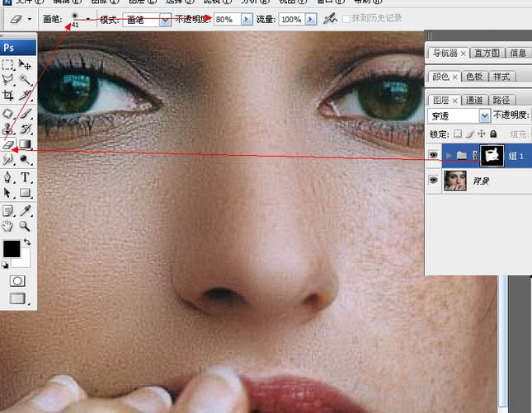Enable airbrush in options bar
Image resolution: width=532 pixels, height=413 pixels.
pyautogui.click(x=330, y=19)
